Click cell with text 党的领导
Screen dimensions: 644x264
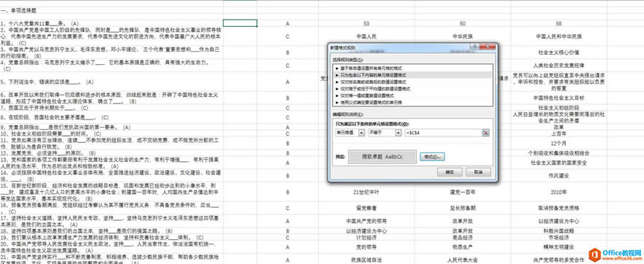click(x=366, y=247)
